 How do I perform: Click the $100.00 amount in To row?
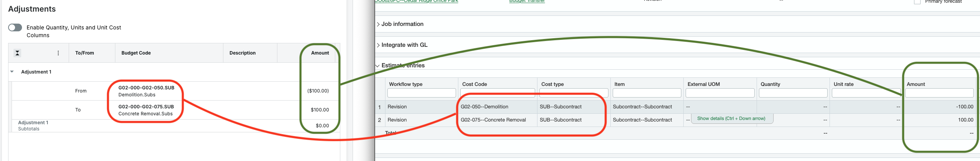(320, 110)
